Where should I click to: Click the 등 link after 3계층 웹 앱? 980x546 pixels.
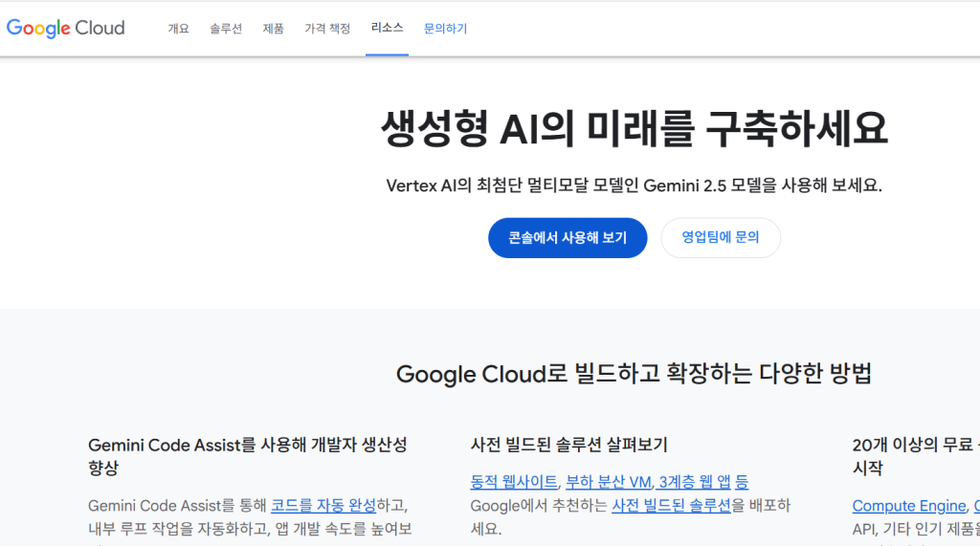click(x=742, y=482)
